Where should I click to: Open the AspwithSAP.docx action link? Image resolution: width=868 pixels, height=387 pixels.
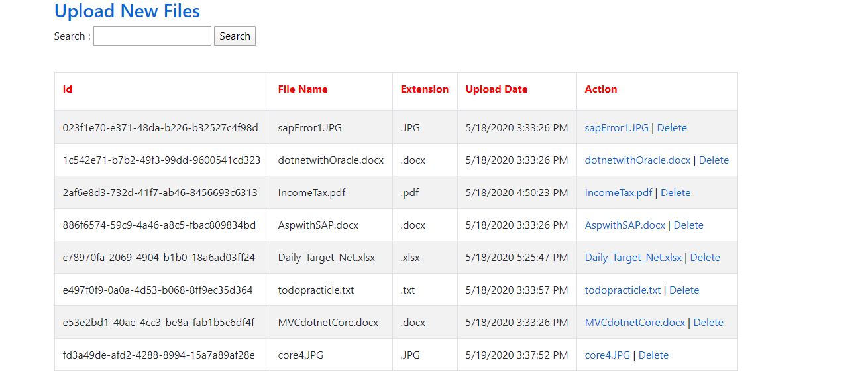625,225
